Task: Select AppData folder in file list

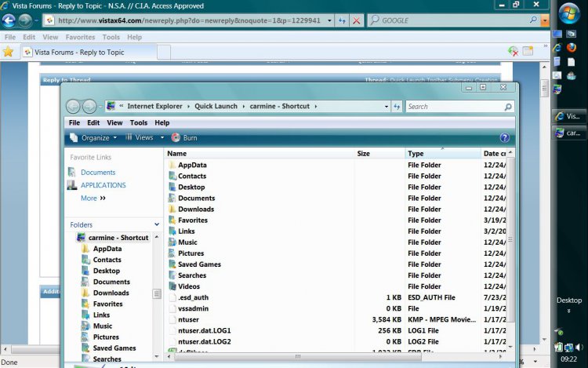Action: [x=192, y=165]
